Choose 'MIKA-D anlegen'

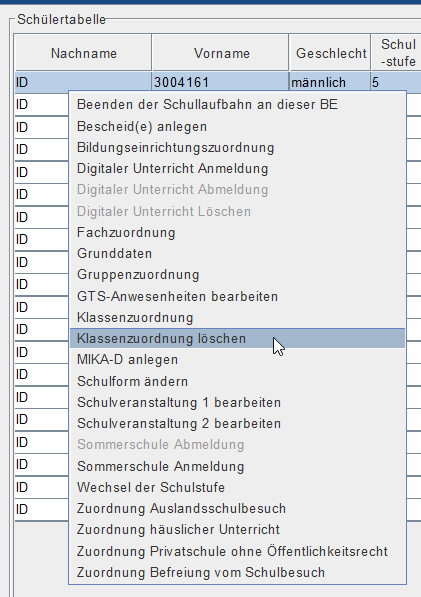(x=237, y=360)
